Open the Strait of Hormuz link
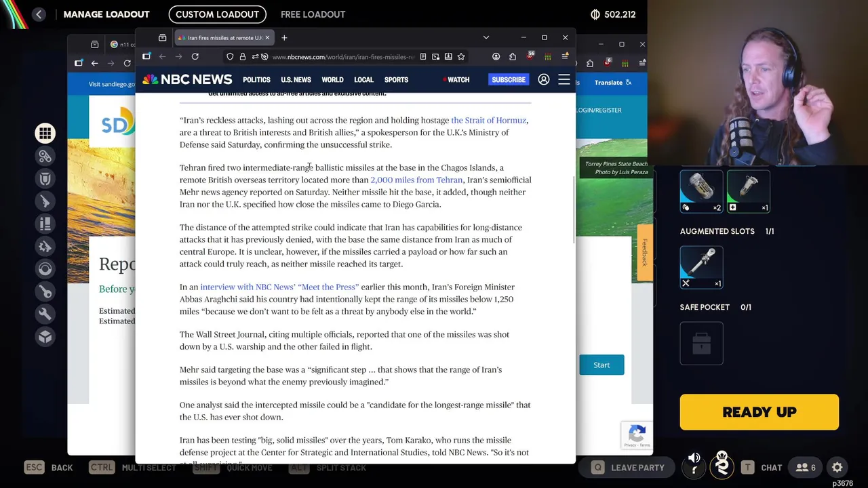 [x=488, y=120]
